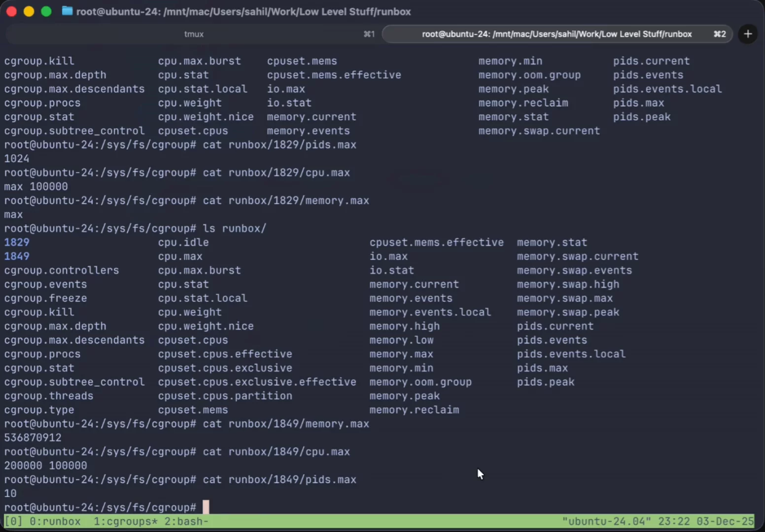Select the root@ubuntu-24 runbox tab
The image size is (765, 532).
click(557, 34)
